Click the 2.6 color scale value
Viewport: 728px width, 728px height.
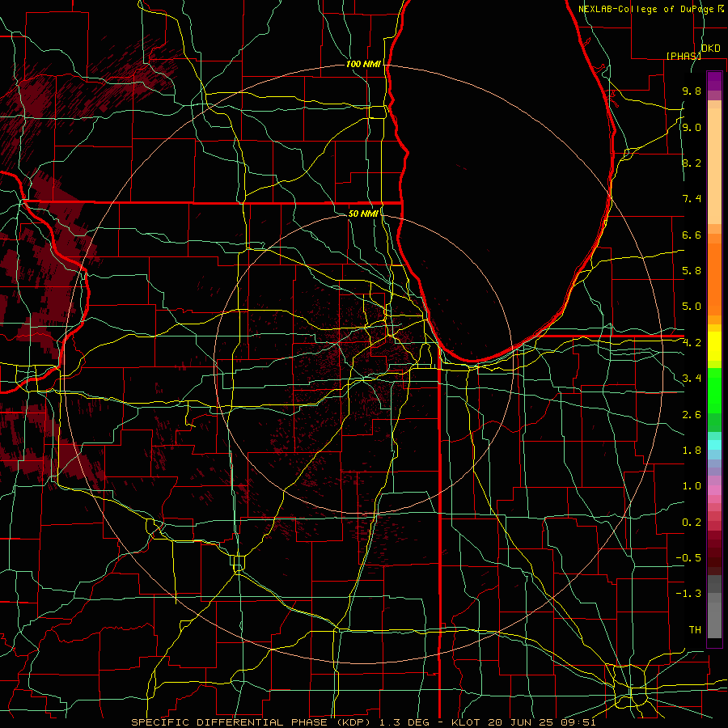pyautogui.click(x=692, y=415)
